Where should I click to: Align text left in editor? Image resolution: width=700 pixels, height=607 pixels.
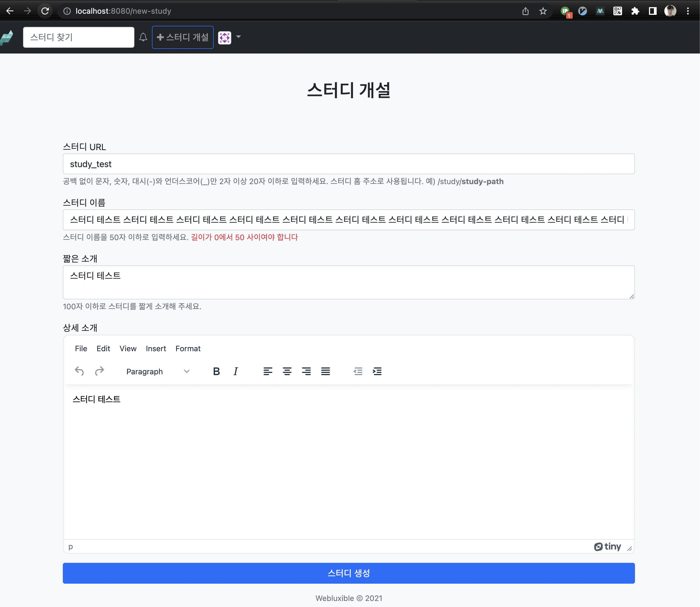(268, 372)
